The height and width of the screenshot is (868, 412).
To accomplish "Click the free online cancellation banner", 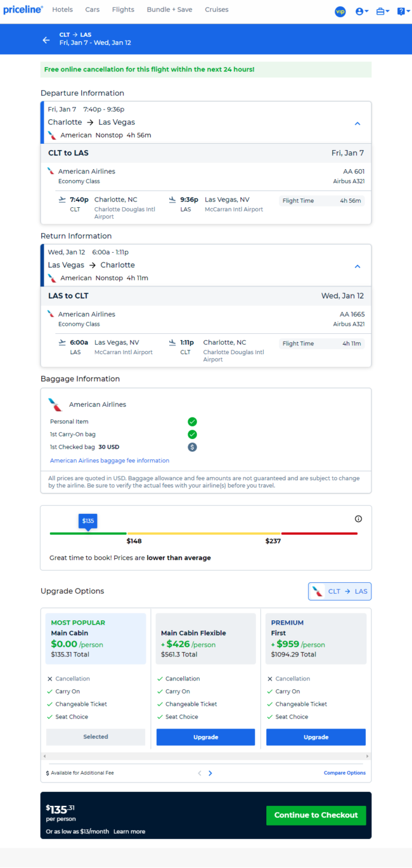I will point(206,69).
